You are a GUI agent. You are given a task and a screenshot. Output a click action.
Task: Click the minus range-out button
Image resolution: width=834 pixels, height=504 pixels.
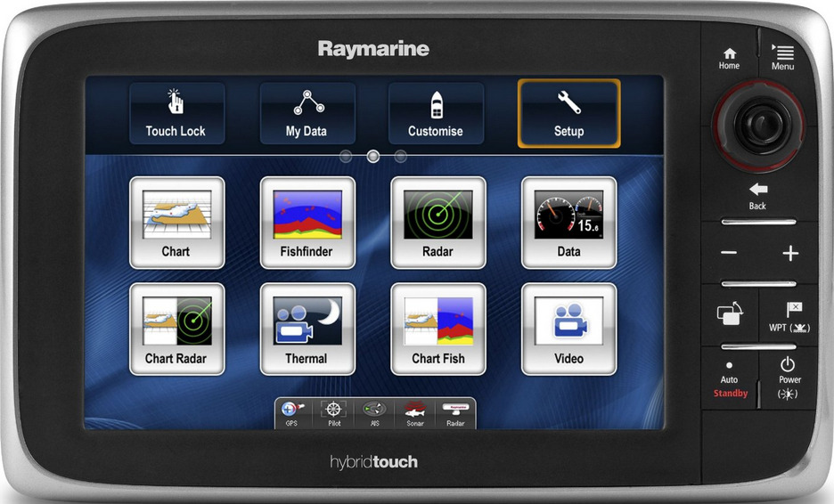(x=729, y=253)
